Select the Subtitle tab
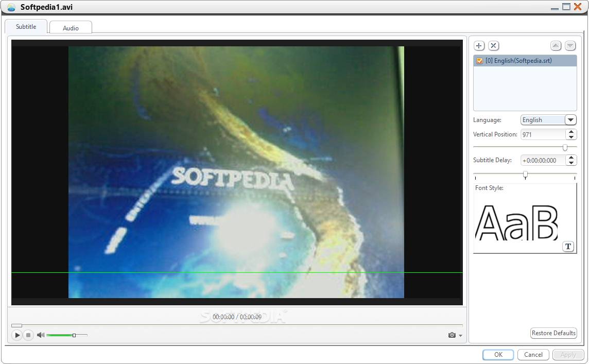This screenshot has height=364, width=589. coord(26,27)
